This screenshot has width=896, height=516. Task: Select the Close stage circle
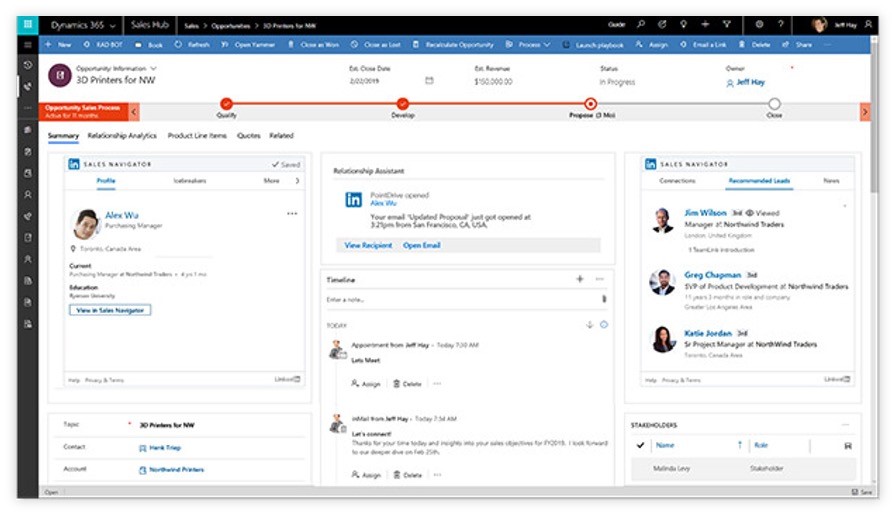point(774,104)
